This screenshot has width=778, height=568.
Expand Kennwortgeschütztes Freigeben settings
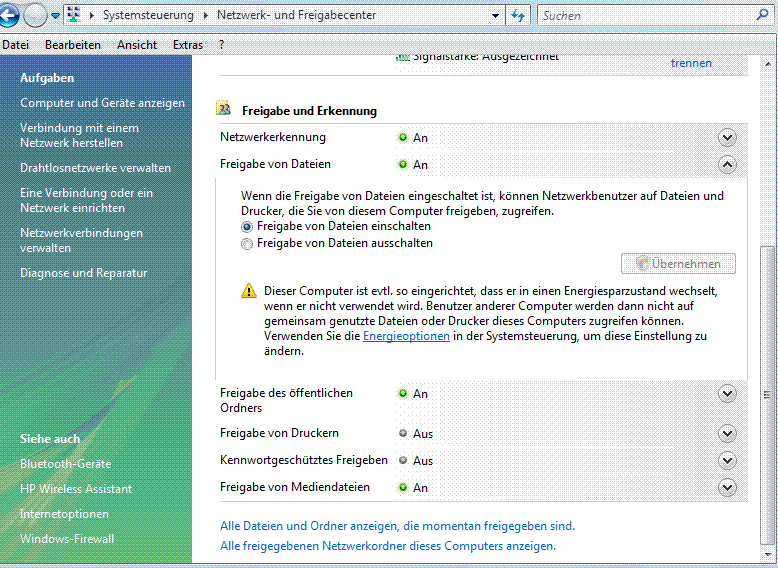[x=727, y=460]
